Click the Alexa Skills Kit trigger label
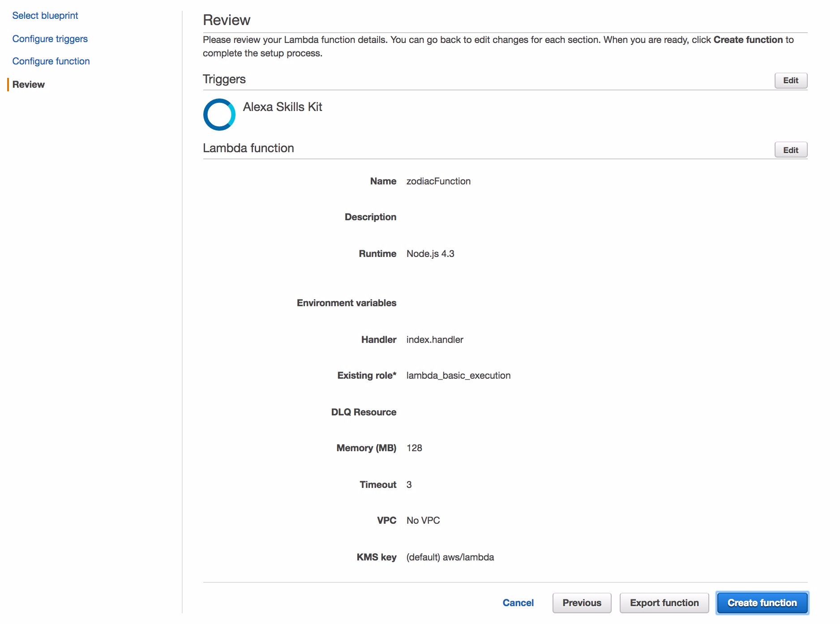This screenshot has width=840, height=624. tap(283, 107)
